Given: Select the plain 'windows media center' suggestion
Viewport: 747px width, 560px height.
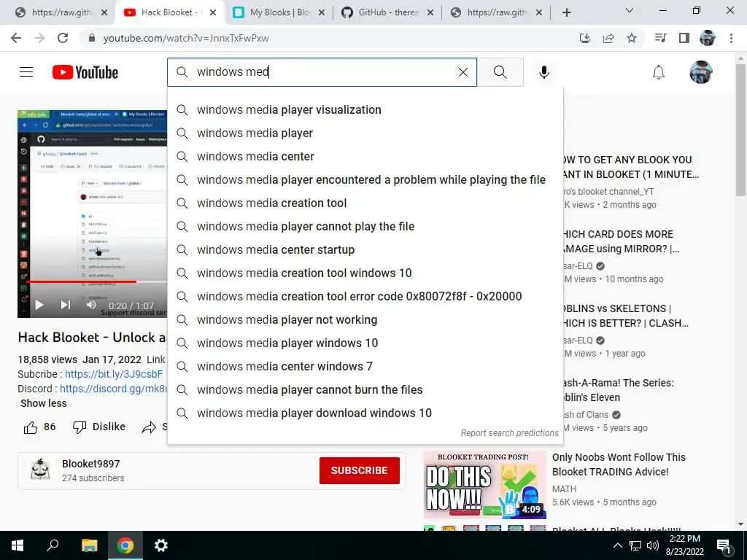Looking at the screenshot, I should (x=365, y=157).
